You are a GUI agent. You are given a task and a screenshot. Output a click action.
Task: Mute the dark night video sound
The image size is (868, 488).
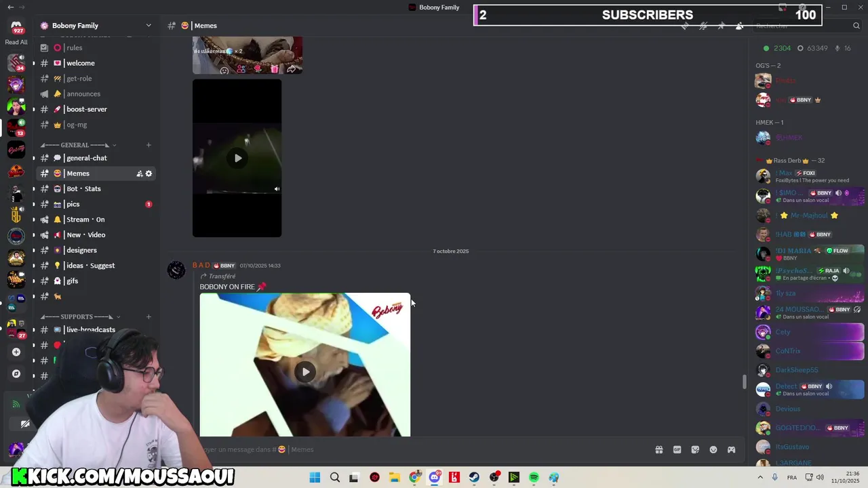277,189
